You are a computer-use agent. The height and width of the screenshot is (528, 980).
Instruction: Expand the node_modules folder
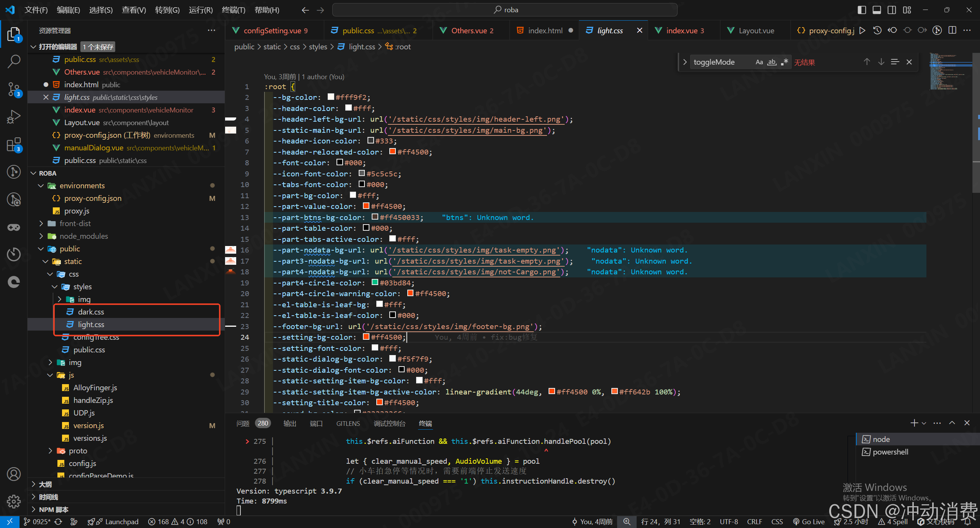tap(41, 236)
